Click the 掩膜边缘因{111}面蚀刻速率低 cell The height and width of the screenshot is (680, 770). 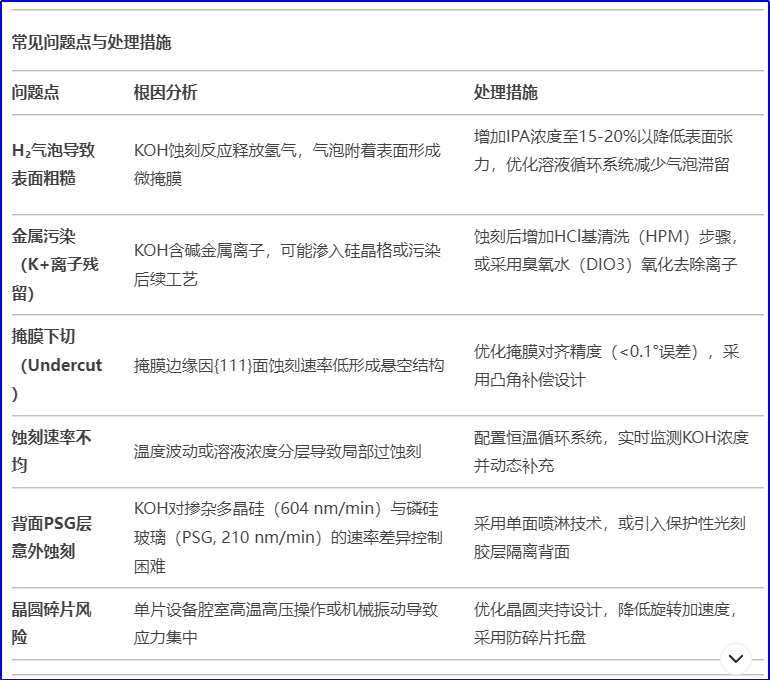[x=289, y=365]
